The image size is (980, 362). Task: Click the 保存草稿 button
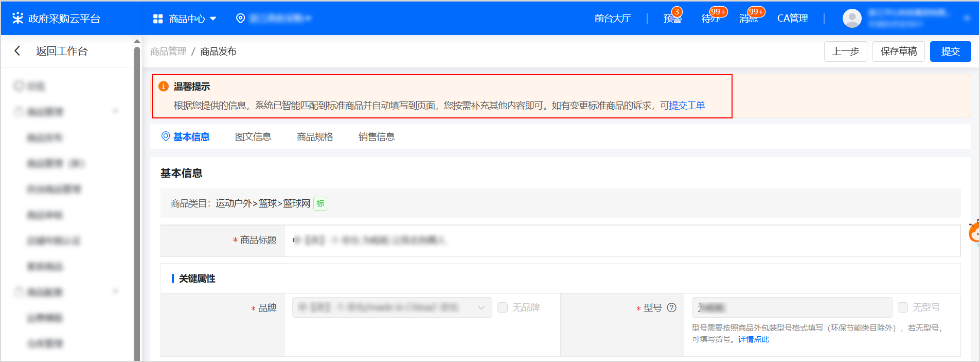(x=898, y=51)
